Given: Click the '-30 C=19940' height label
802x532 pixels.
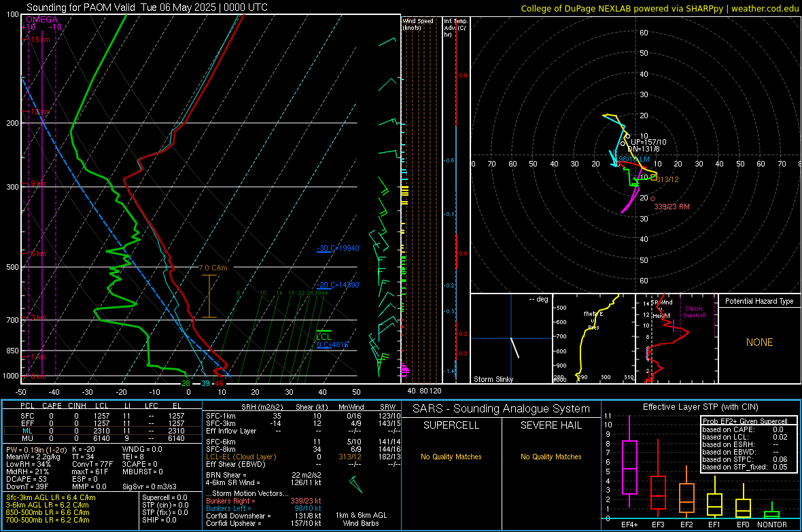Looking at the screenshot, I should tap(338, 248).
